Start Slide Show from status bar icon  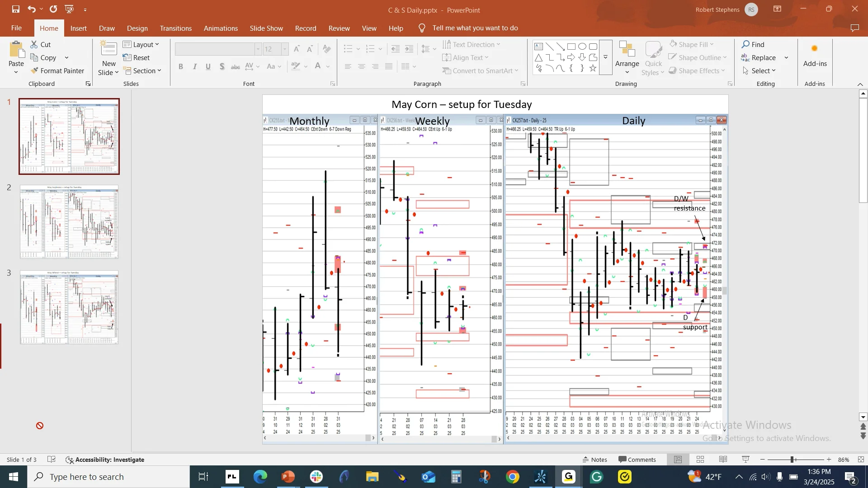746,460
